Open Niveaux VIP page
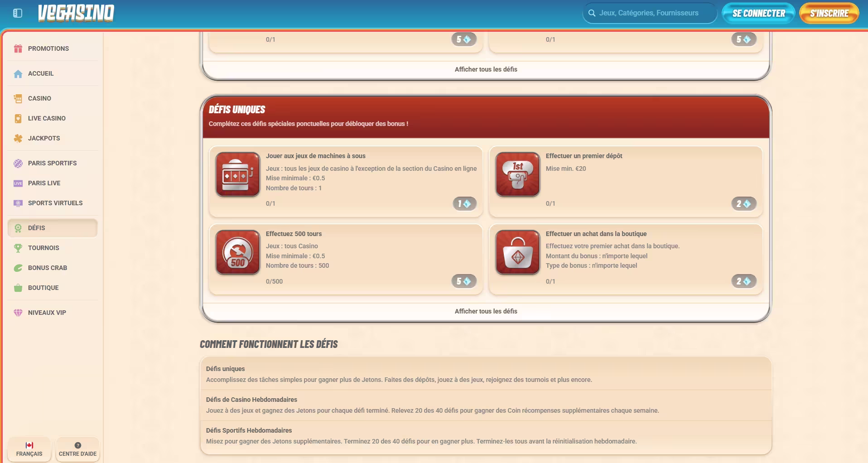The height and width of the screenshot is (463, 868). [x=53, y=313]
